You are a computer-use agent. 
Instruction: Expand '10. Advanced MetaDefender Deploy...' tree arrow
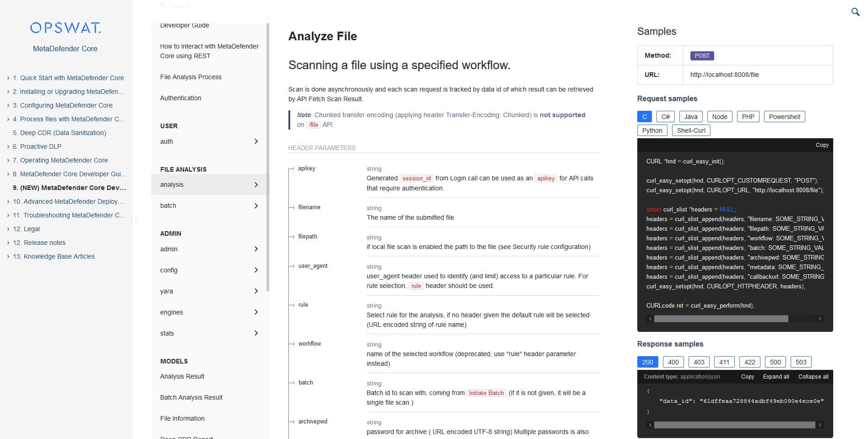point(8,202)
